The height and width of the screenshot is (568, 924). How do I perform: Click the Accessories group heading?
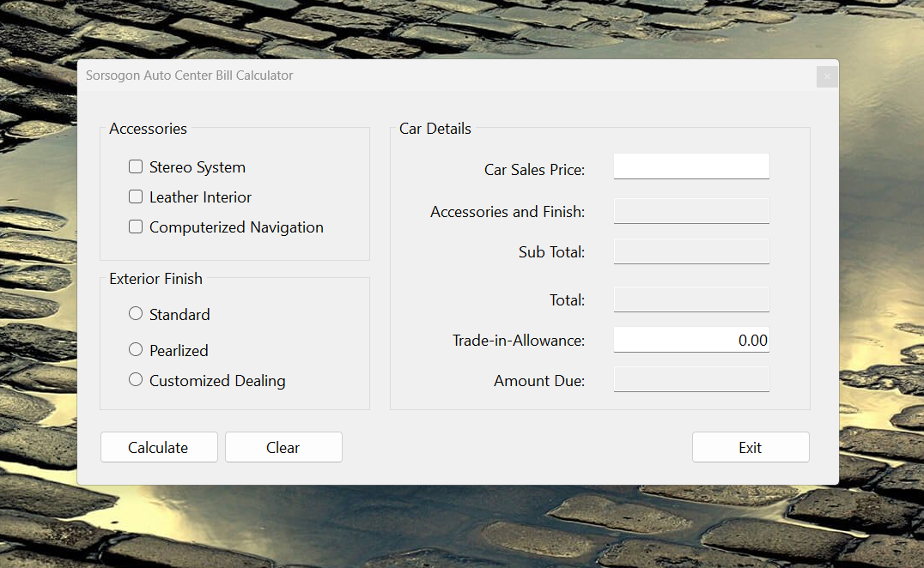[x=148, y=129]
